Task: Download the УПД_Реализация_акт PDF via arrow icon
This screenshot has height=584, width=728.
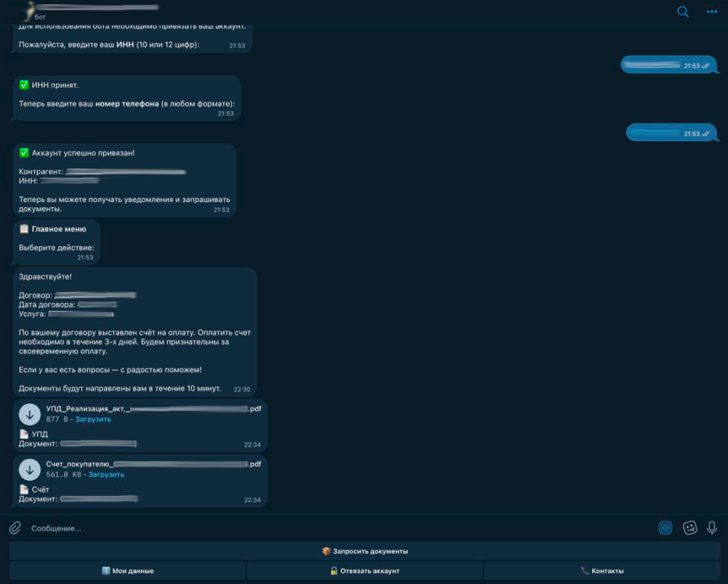Action: (x=29, y=414)
